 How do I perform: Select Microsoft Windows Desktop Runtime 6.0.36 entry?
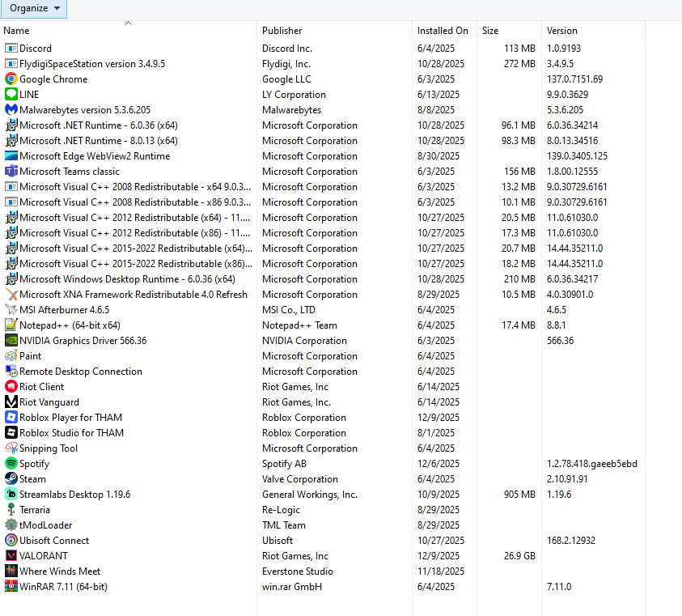324,279
